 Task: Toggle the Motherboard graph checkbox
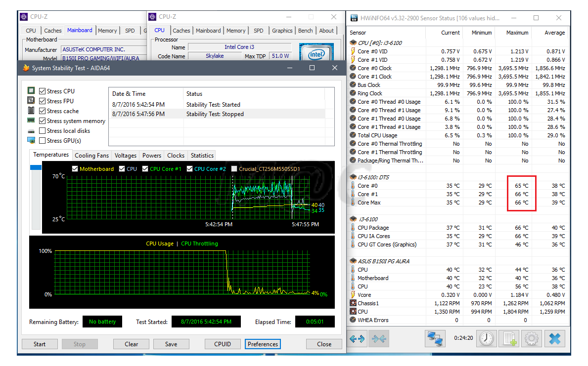click(75, 168)
